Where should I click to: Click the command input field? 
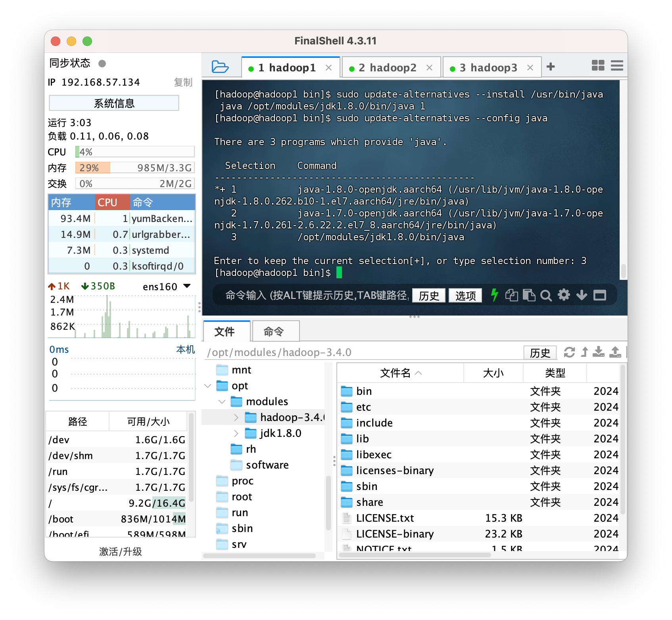[x=316, y=295]
